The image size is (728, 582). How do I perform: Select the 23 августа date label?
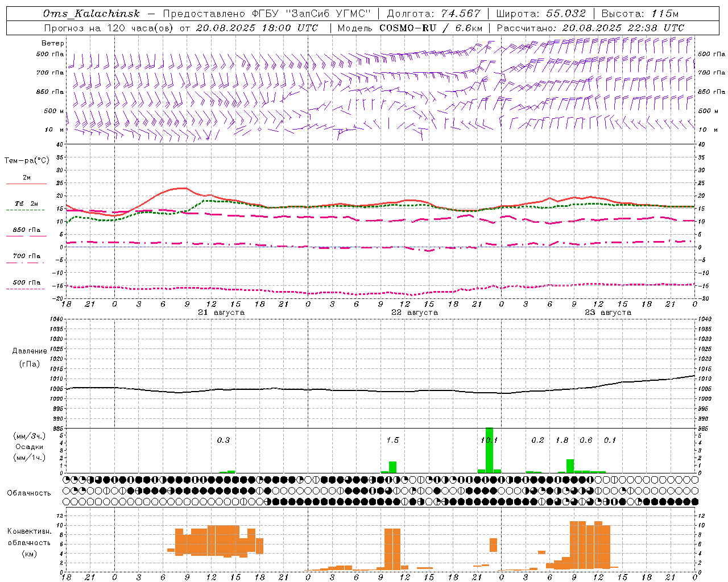point(608,313)
